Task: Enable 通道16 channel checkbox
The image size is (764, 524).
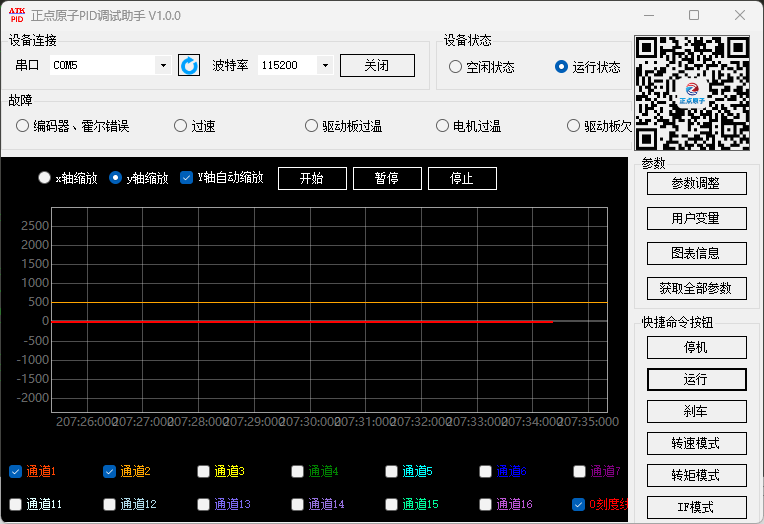Action: (486, 504)
